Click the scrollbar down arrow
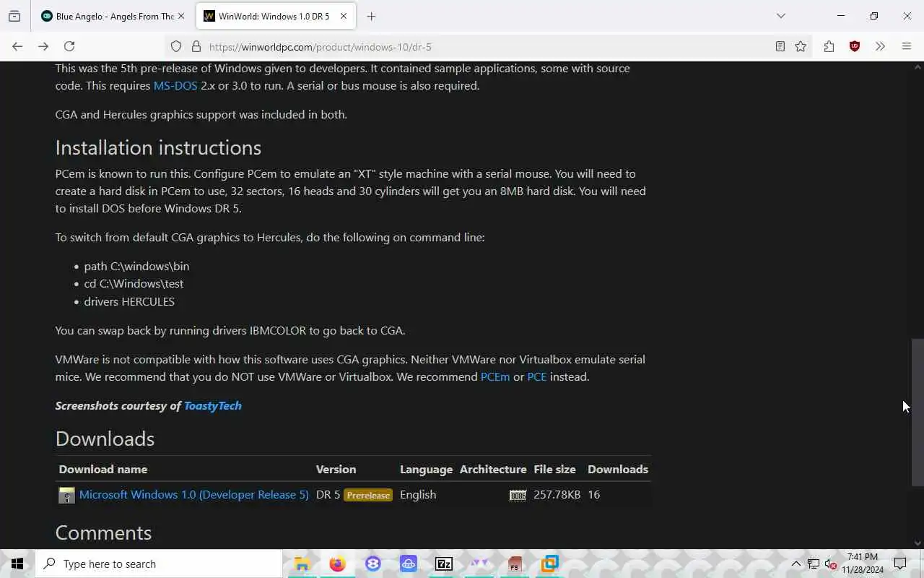Viewport: 924px width, 578px height. [918, 543]
